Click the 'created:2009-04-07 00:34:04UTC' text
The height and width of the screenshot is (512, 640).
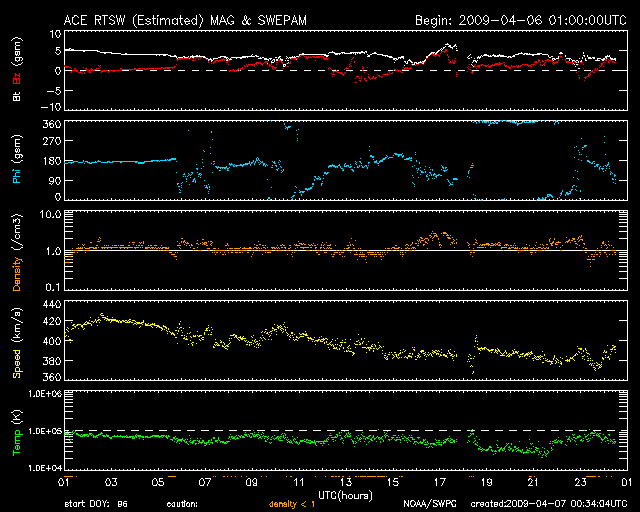[549, 504]
